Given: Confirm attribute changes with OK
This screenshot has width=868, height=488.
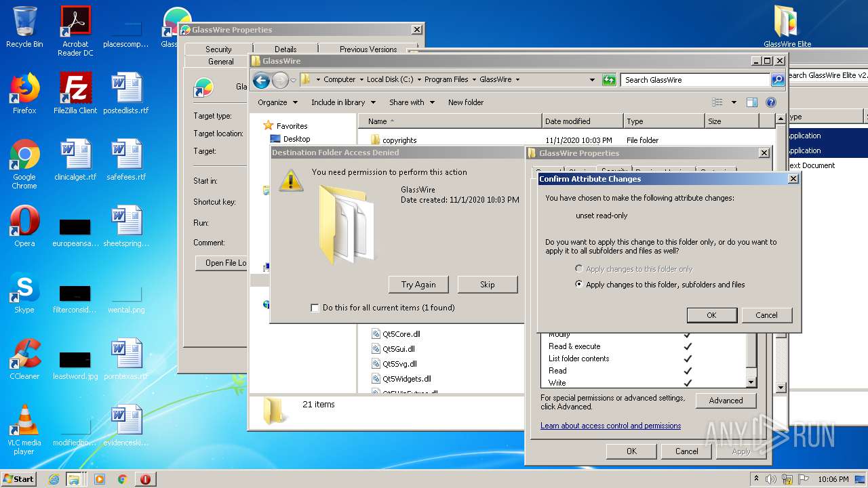Looking at the screenshot, I should tap(711, 315).
